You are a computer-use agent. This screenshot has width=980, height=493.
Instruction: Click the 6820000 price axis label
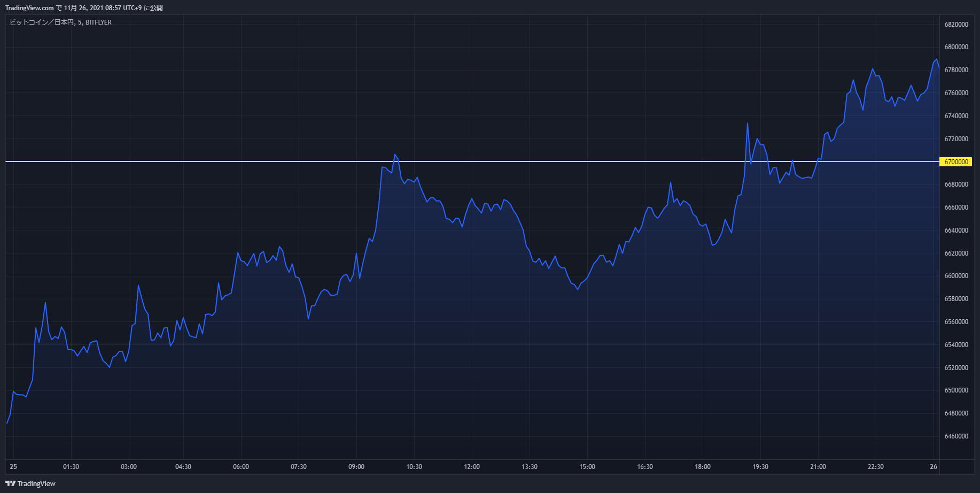click(956, 25)
